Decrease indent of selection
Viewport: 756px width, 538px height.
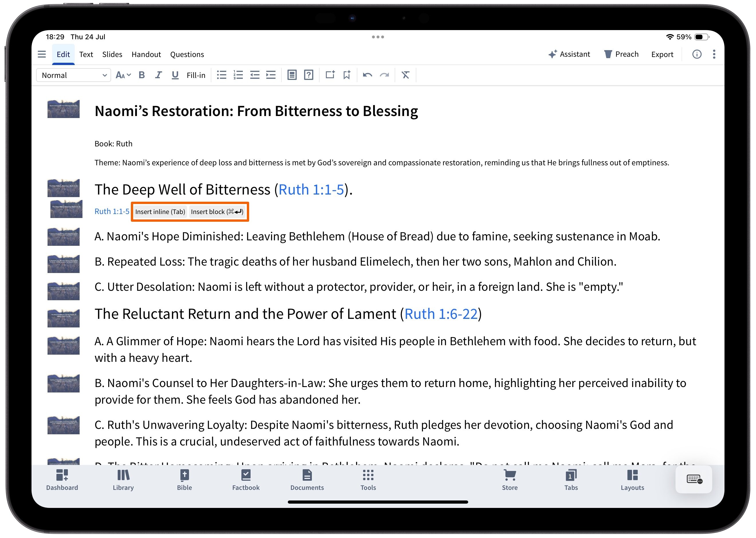tap(255, 75)
